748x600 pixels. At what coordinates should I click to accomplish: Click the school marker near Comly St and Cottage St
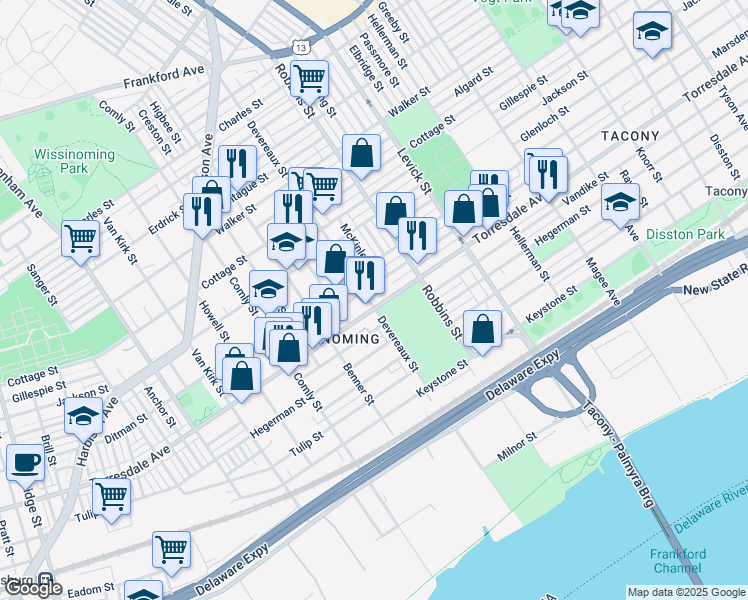click(269, 289)
